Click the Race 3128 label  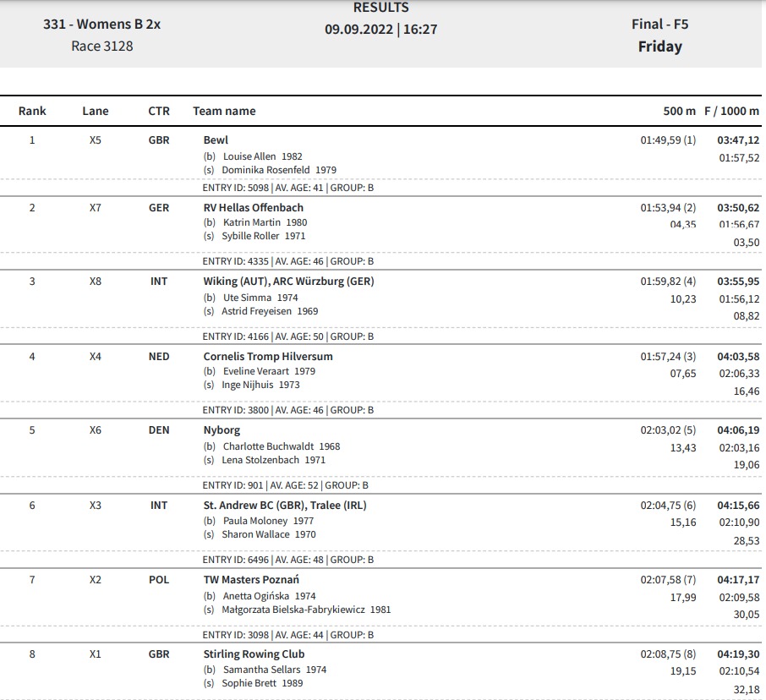(x=102, y=46)
